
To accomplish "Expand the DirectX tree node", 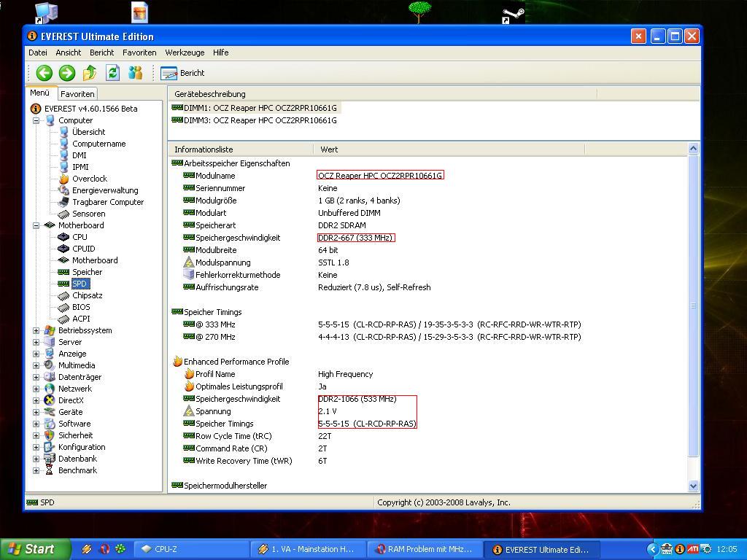I will point(36,400).
